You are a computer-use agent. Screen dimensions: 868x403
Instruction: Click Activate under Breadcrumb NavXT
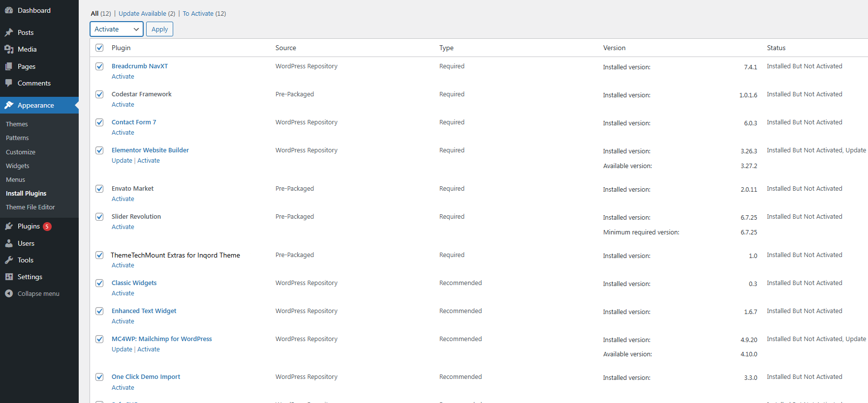coord(123,77)
